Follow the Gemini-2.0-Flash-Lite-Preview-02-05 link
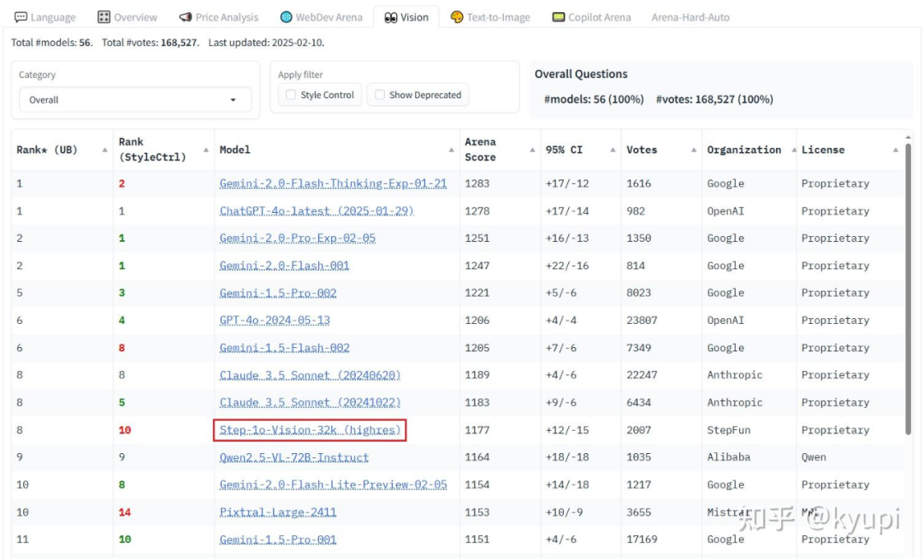924x560 pixels. (x=333, y=485)
